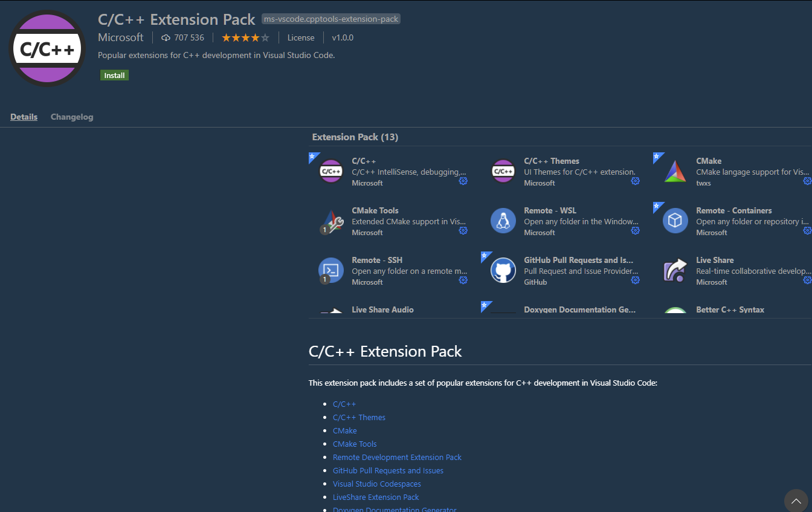Follow the C/C++ link in the README list

point(344,404)
